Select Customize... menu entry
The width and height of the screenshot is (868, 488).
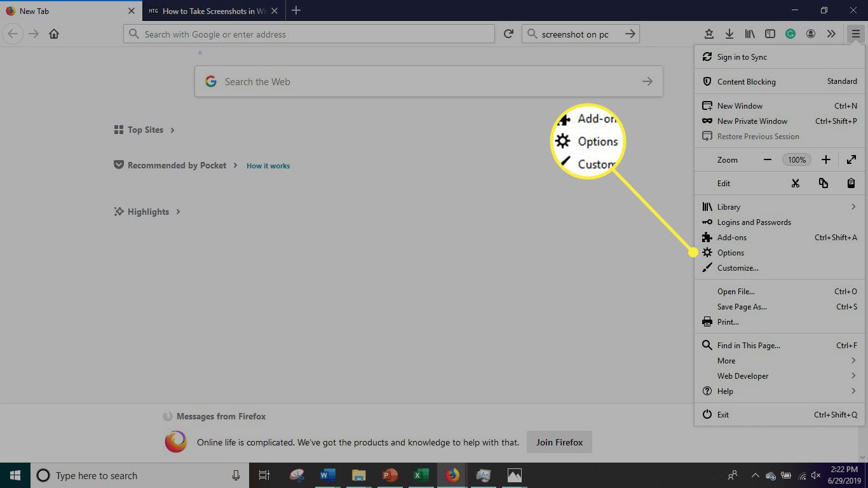point(780,268)
